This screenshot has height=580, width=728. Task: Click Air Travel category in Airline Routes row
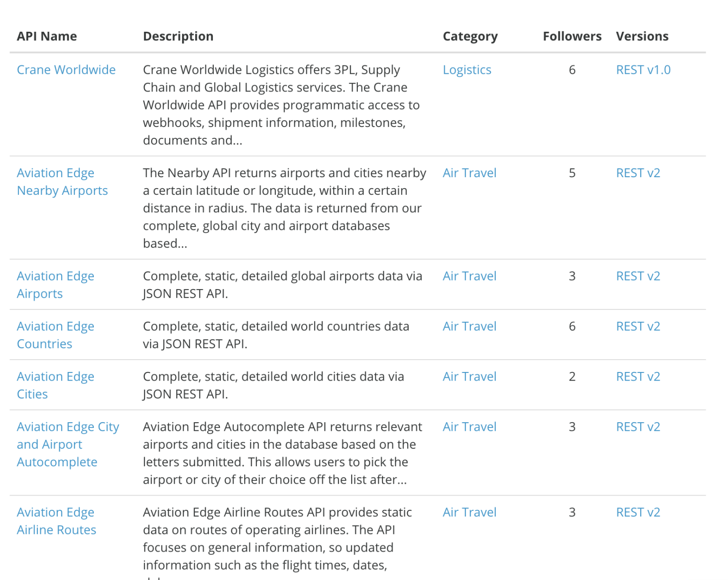(469, 512)
